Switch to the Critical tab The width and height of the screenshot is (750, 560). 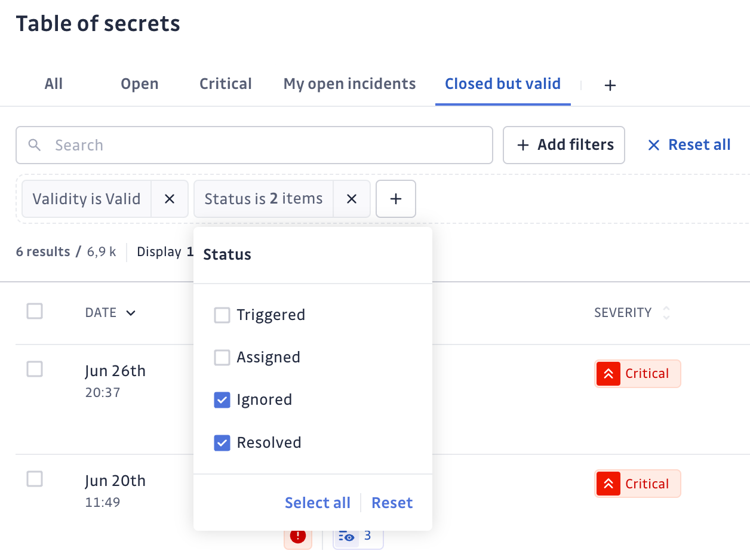point(225,84)
